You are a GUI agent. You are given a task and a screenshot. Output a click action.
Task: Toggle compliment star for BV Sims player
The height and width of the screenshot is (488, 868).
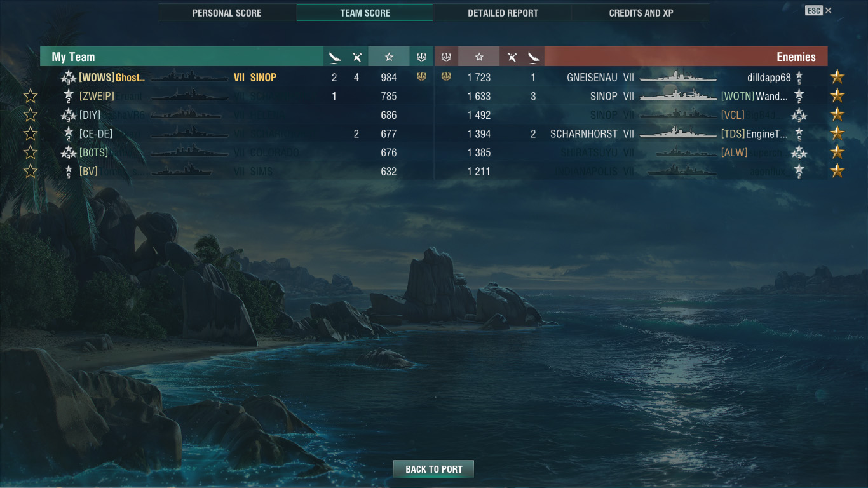tap(31, 171)
